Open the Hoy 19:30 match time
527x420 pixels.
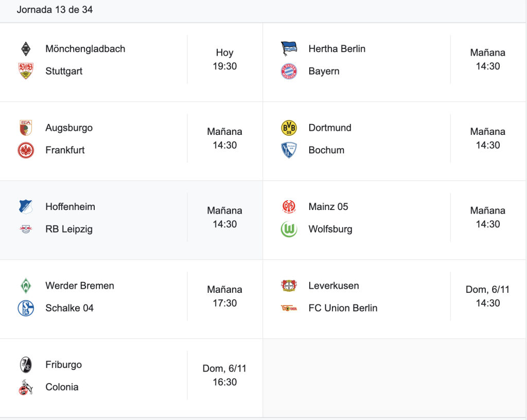(x=224, y=60)
